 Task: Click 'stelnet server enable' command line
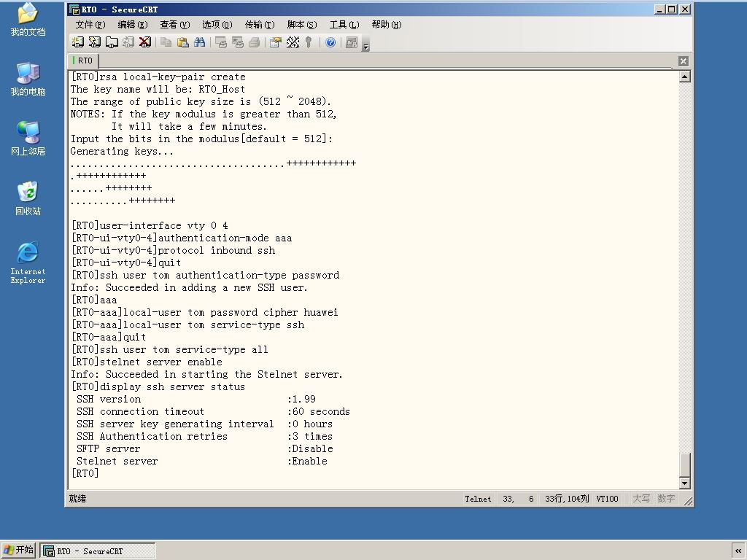[x=147, y=362]
